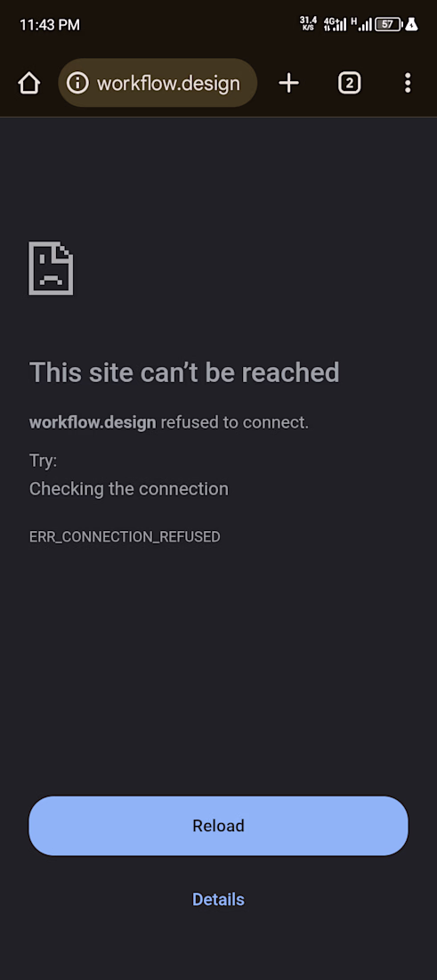Click the workflow.design URL in the address bar
The image size is (437, 980).
[168, 83]
